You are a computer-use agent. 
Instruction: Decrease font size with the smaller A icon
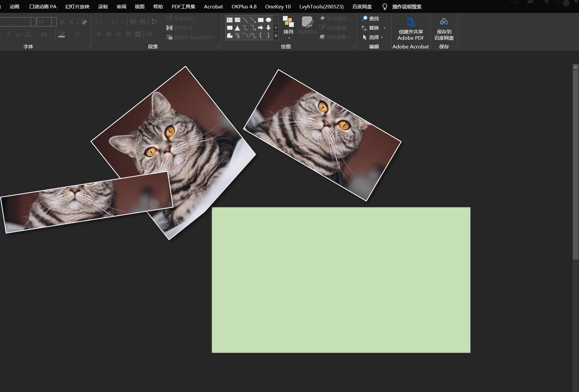(72, 22)
